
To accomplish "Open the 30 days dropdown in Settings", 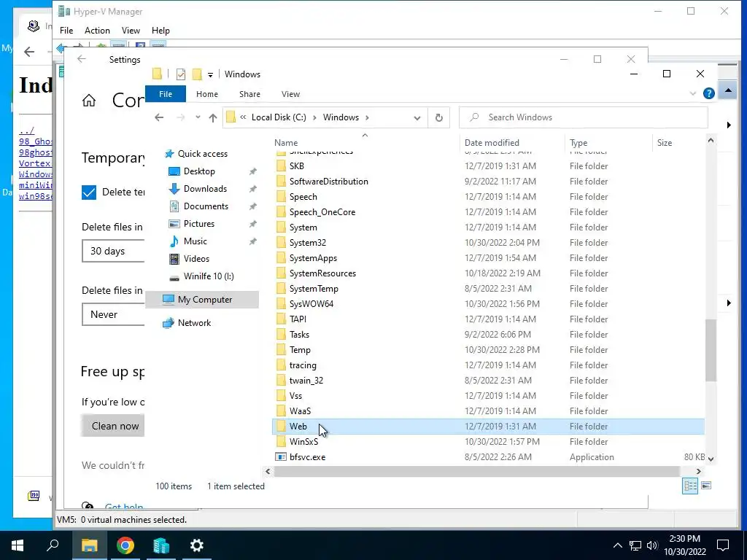I will [113, 251].
